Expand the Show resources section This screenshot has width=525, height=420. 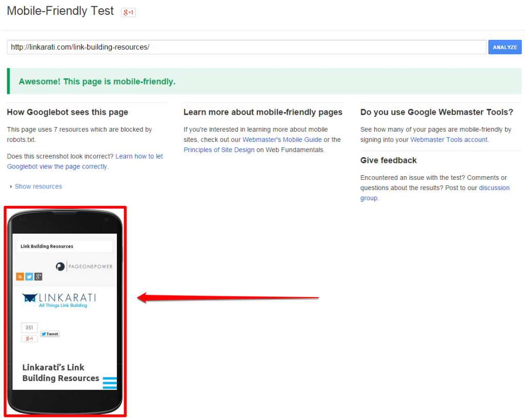(x=38, y=186)
